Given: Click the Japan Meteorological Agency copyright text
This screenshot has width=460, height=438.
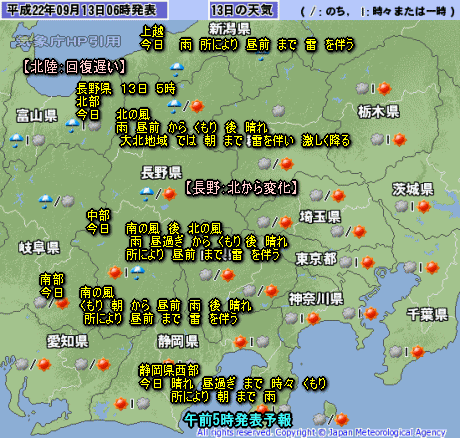Looking at the screenshot, I should [x=322, y=433].
